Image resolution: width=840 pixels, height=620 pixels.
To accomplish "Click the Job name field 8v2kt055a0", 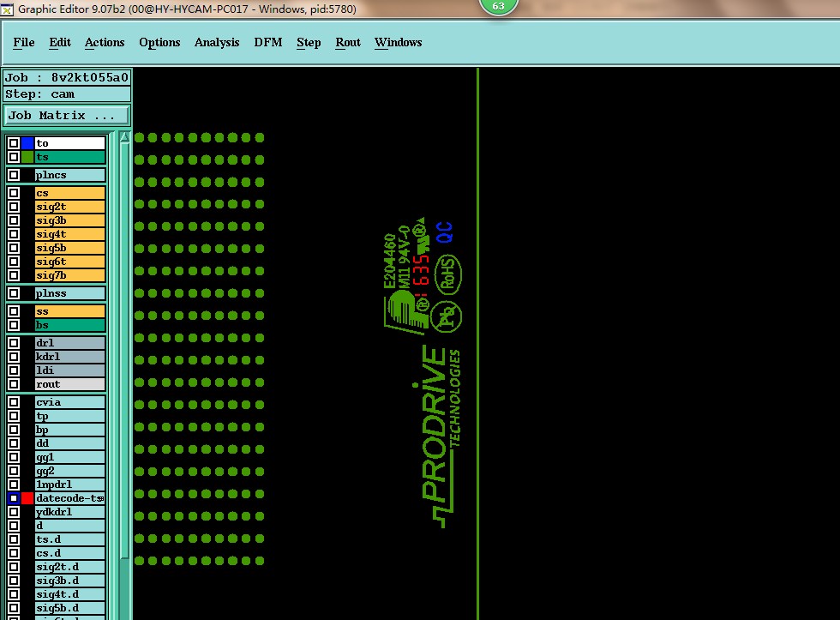I will click(67, 78).
